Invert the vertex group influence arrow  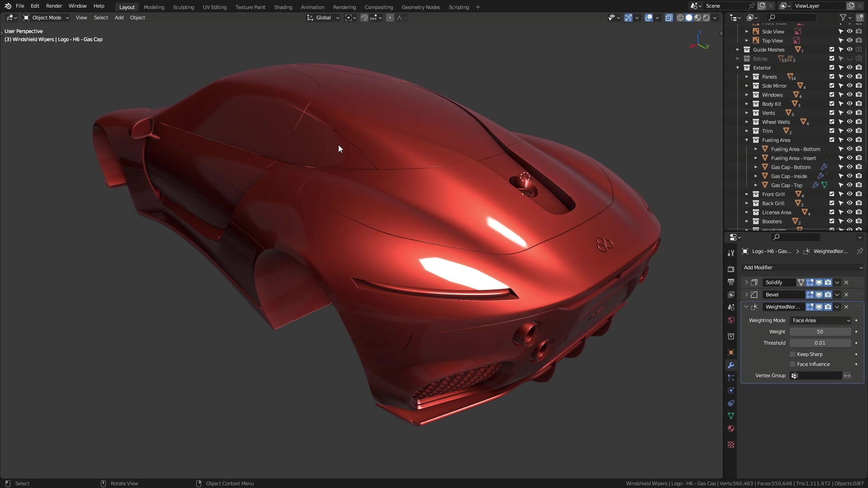[x=847, y=376]
